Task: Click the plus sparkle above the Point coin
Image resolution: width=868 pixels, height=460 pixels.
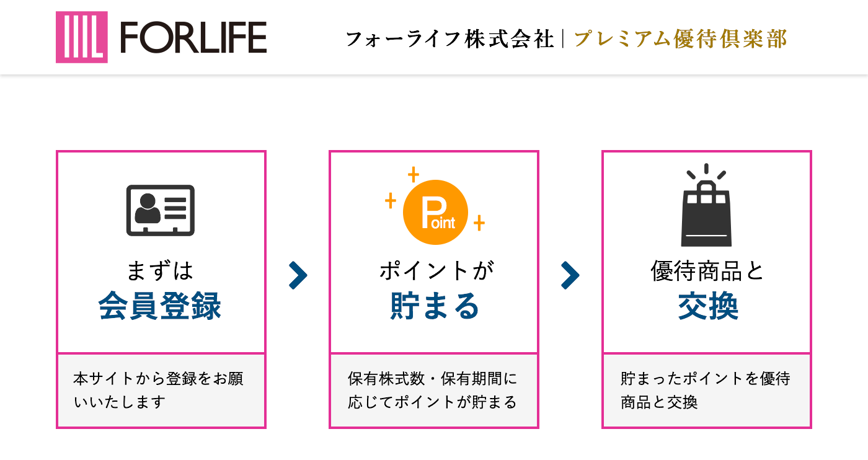Action: (x=414, y=174)
